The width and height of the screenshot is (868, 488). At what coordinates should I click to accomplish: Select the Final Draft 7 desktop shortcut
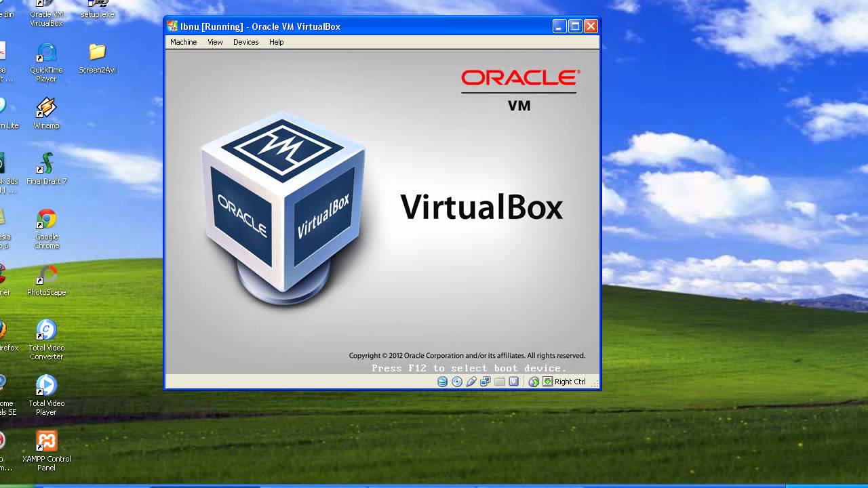click(x=46, y=169)
